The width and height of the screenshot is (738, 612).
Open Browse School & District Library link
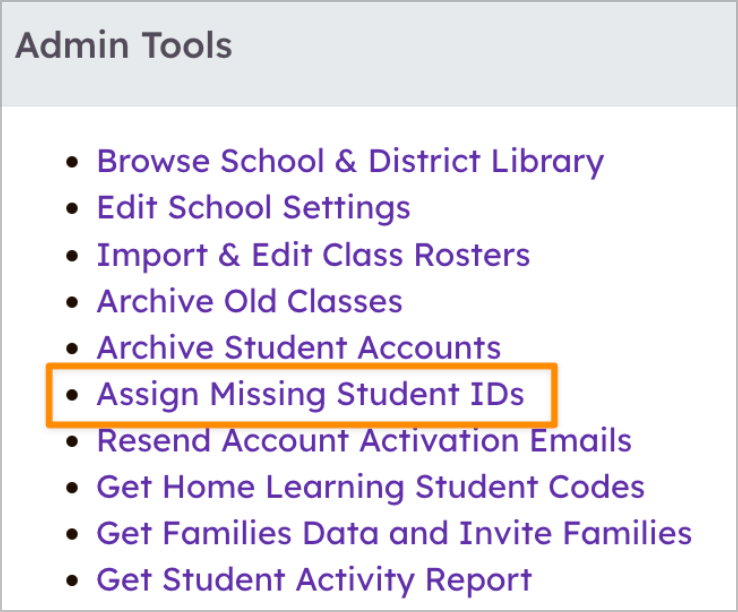pos(350,161)
